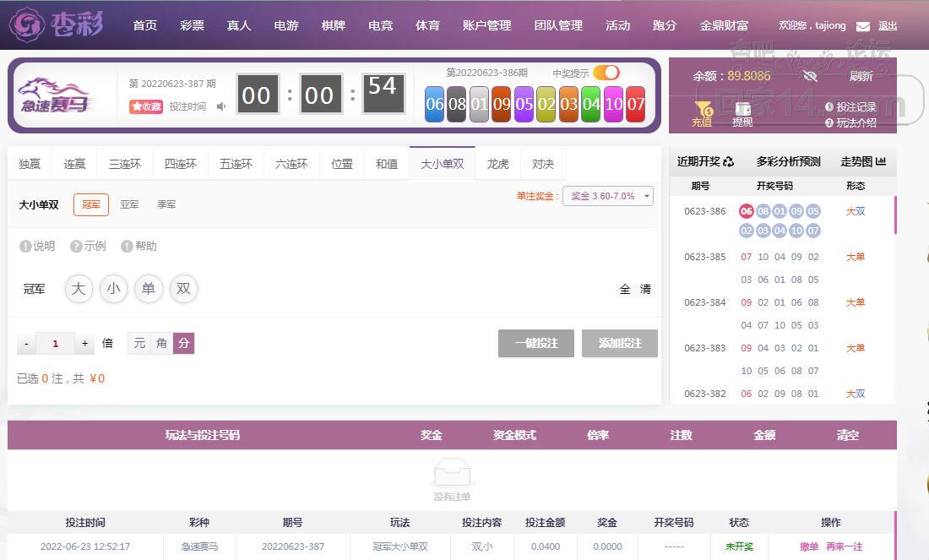The width and height of the screenshot is (929, 560).
Task: Select the 分 currency unit
Action: click(x=183, y=343)
